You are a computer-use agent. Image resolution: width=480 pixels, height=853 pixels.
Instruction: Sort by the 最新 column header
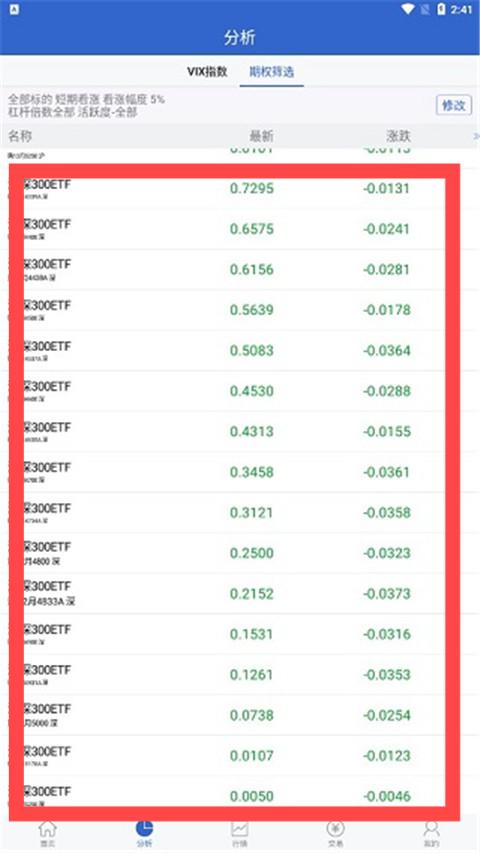click(x=261, y=136)
